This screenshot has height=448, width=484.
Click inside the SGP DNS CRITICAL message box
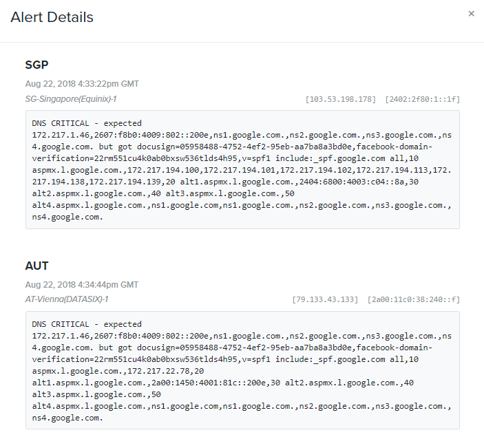click(x=242, y=170)
